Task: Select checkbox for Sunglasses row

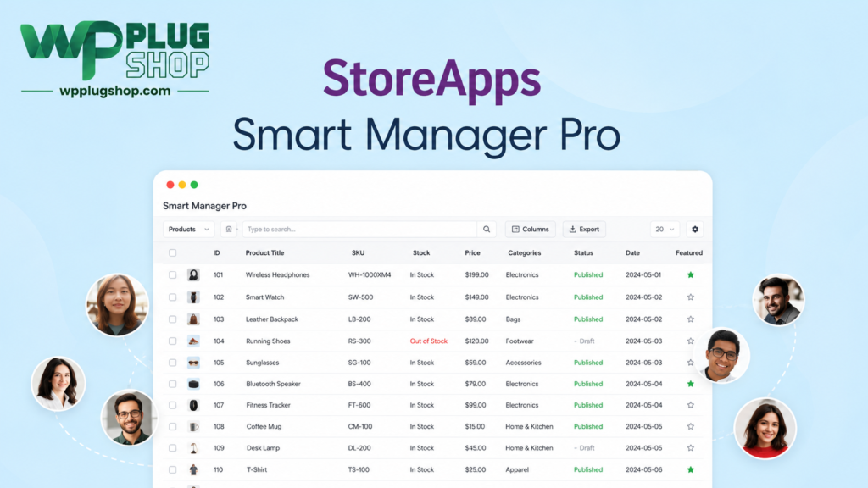Action: pyautogui.click(x=173, y=363)
